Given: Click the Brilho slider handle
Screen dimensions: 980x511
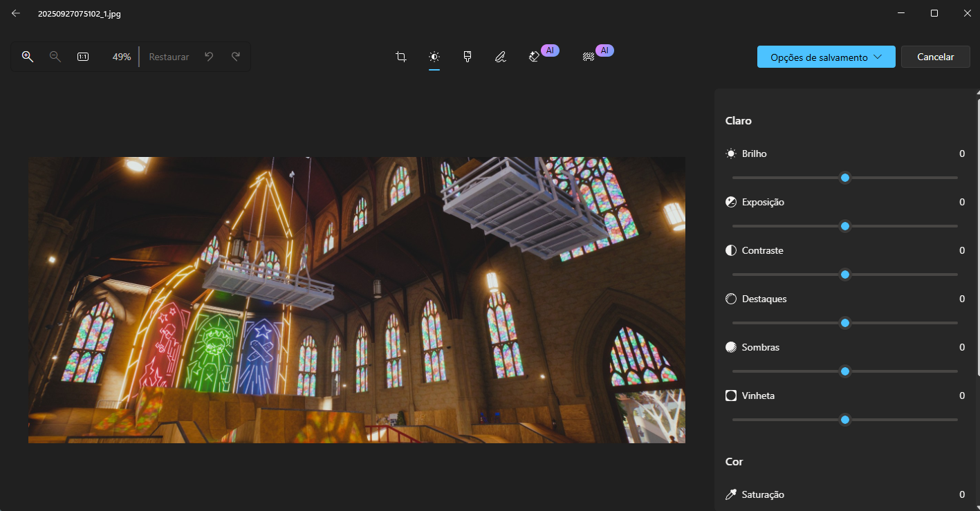Looking at the screenshot, I should click(845, 178).
